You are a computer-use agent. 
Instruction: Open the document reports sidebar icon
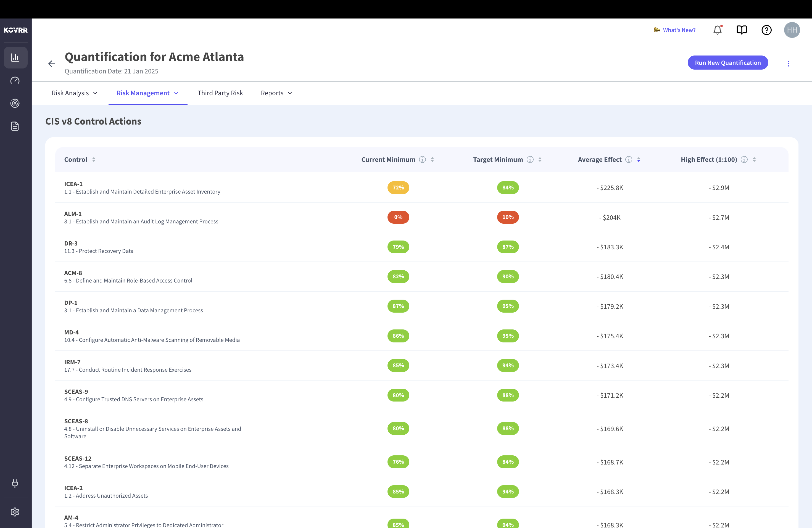click(x=15, y=126)
